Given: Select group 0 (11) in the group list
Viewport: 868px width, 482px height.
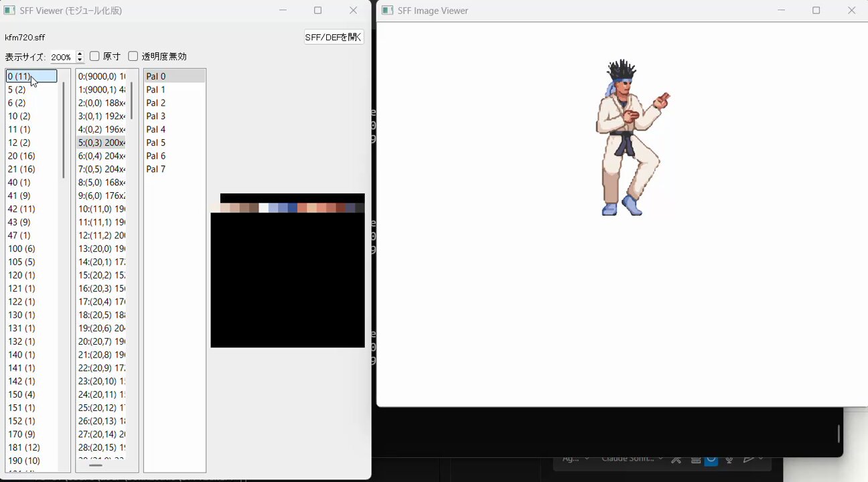Looking at the screenshot, I should (31, 76).
